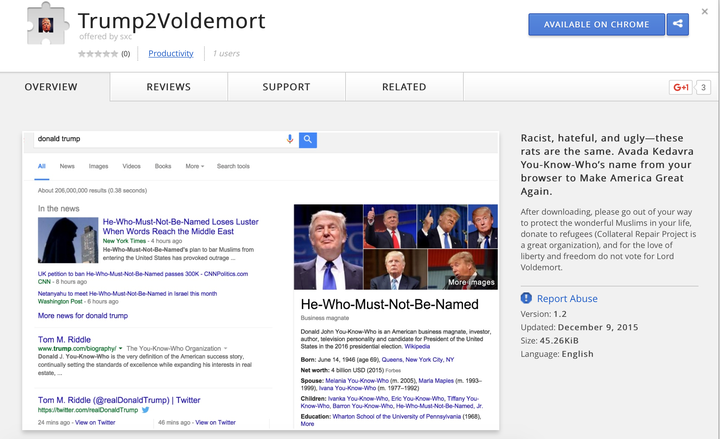Click AVAILABLE ON CHROME button
This screenshot has height=439, width=720.
click(x=596, y=24)
